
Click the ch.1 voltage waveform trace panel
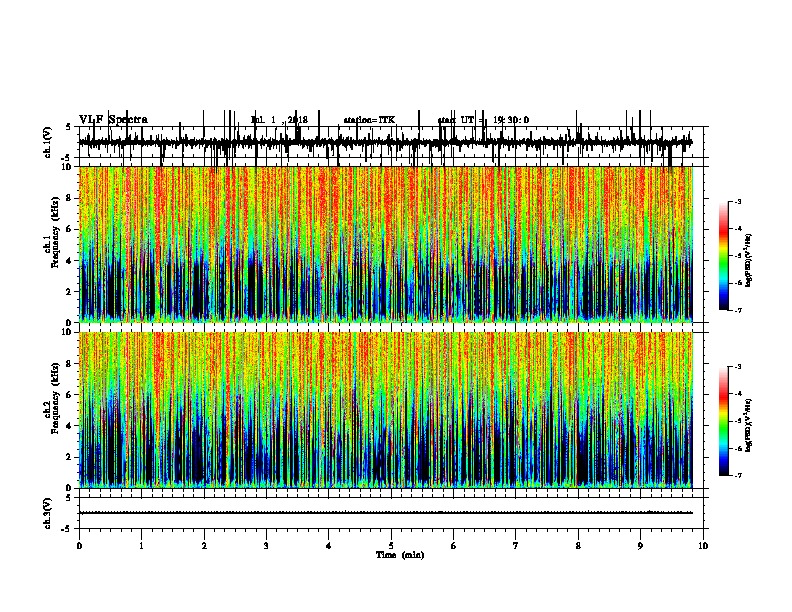(391, 142)
